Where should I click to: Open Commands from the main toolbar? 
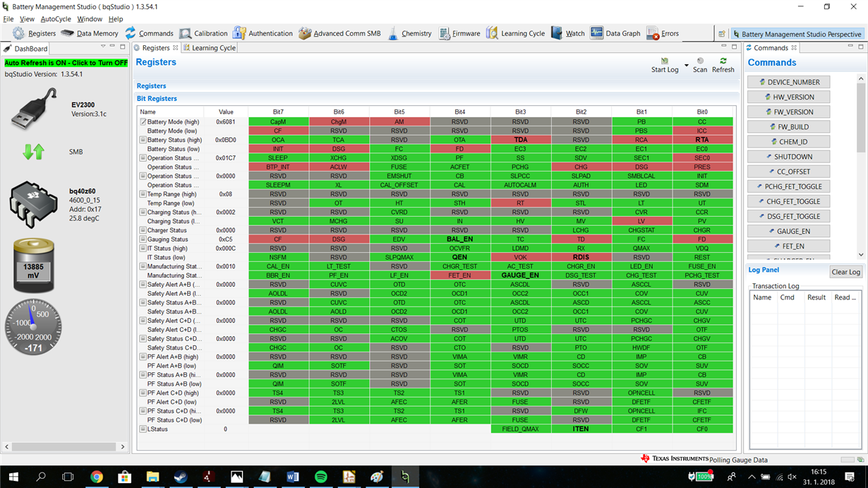pos(149,33)
